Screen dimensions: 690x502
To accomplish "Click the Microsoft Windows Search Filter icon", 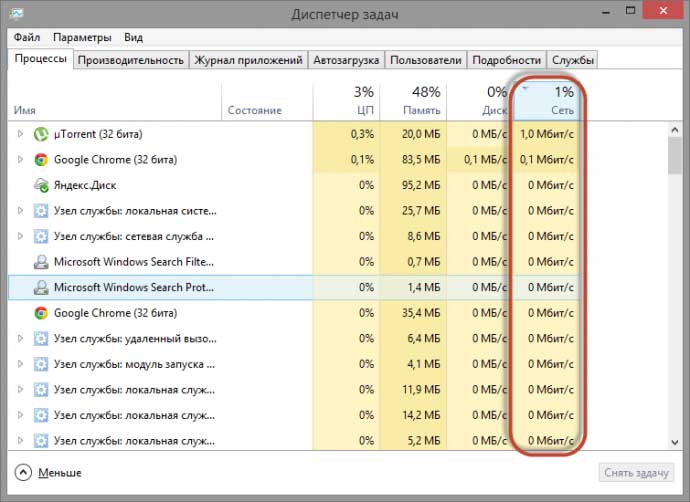I will click(41, 262).
